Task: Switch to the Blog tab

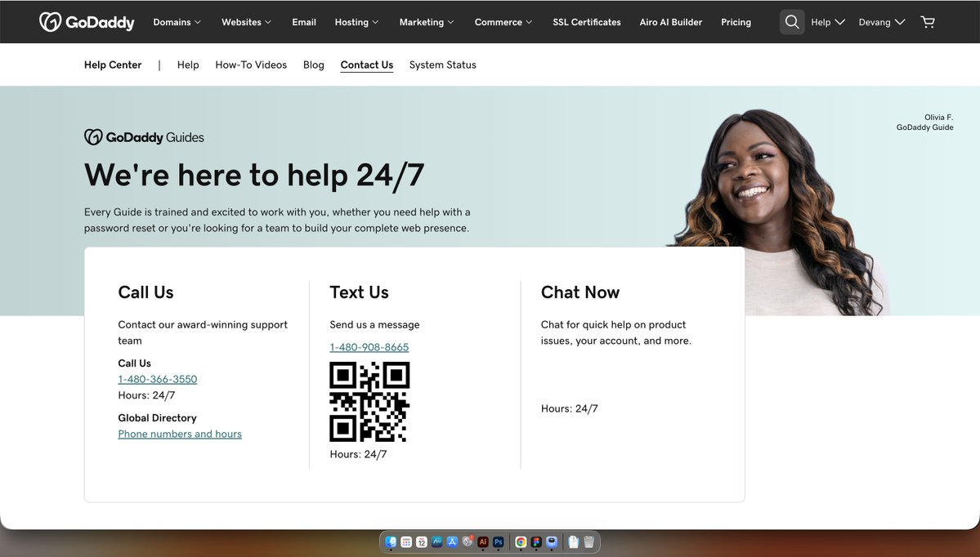Action: point(313,65)
